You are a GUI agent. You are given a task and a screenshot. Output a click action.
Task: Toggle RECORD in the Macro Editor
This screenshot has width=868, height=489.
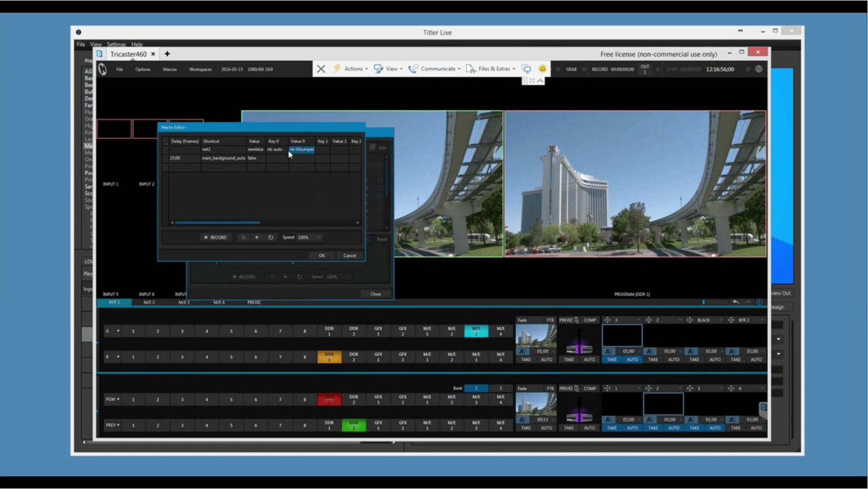[x=216, y=237]
